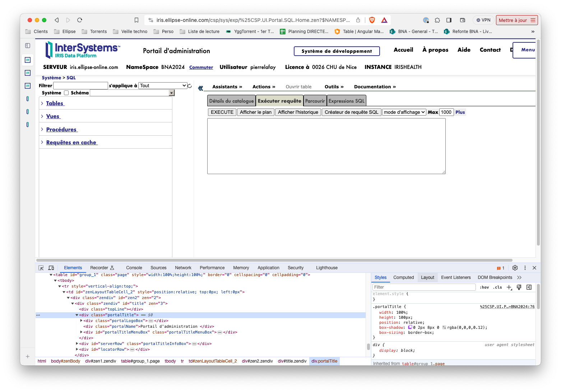Click the Commuter namespace link
The image size is (561, 392).
201,67
